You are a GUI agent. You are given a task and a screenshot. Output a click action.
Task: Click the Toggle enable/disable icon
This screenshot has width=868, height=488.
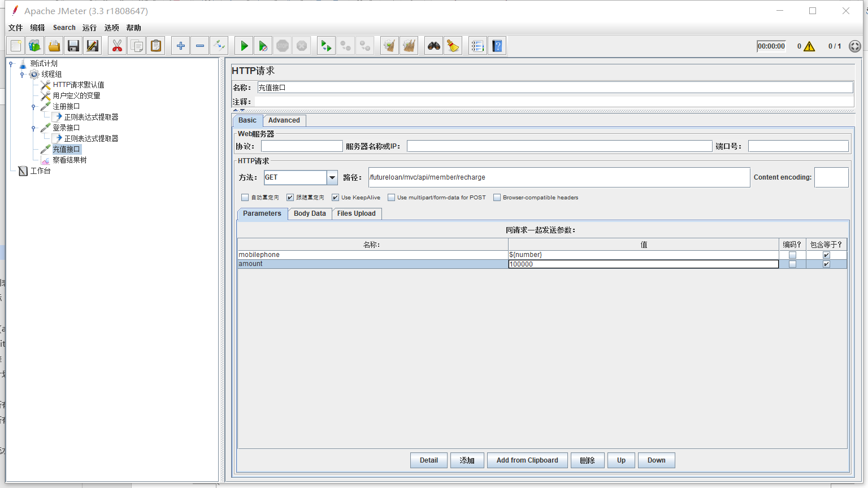(219, 46)
